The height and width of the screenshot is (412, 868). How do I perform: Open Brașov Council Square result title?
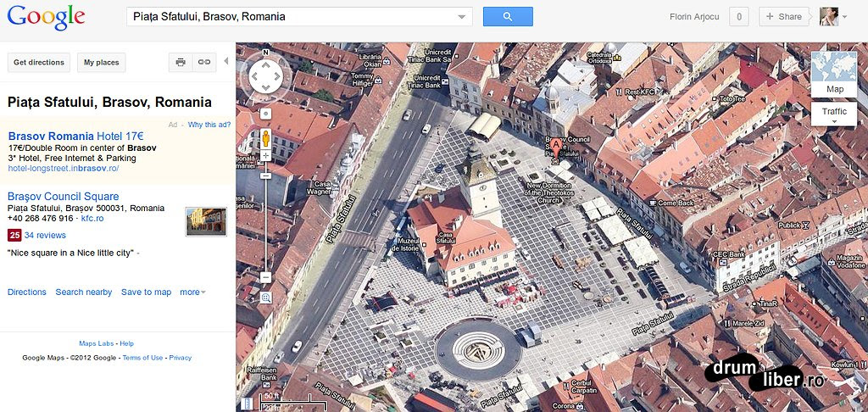click(63, 197)
